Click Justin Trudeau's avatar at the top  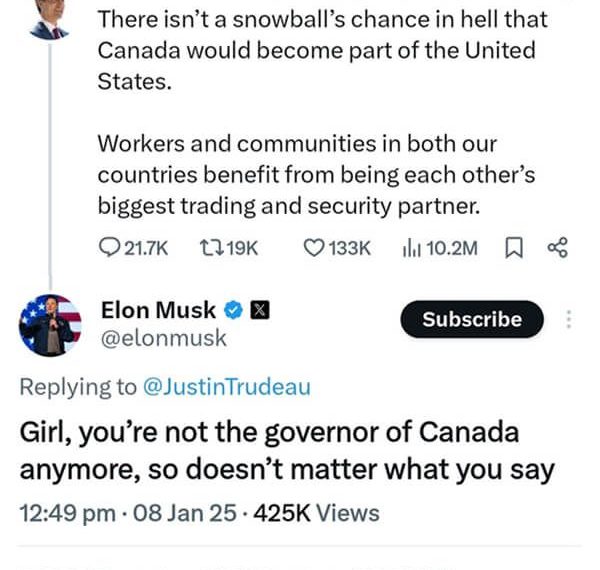[x=46, y=20]
